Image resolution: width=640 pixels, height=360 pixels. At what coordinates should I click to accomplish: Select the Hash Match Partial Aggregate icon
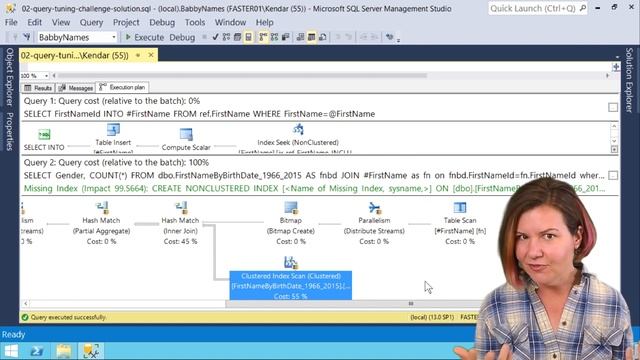[101, 208]
